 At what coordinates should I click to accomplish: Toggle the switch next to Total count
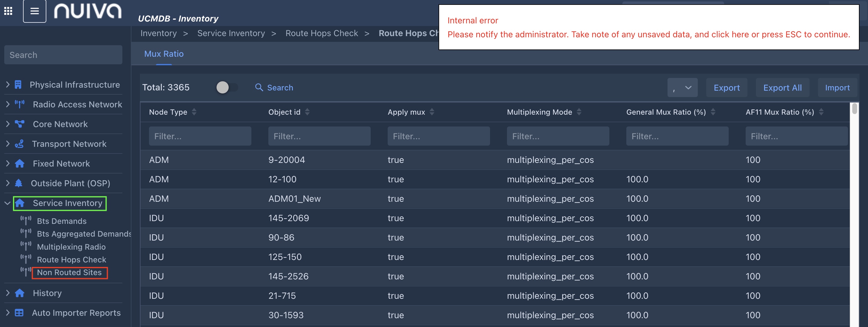coord(227,87)
